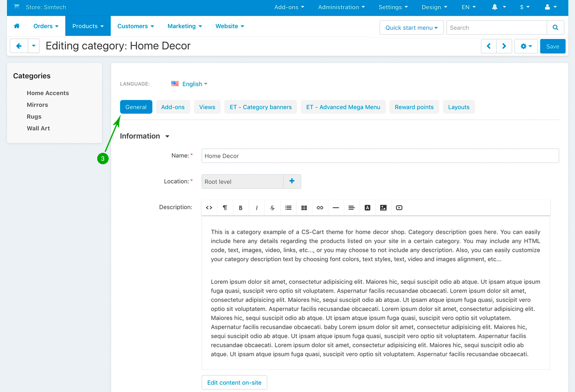Insert an image in the description editor
575x392 pixels.
(x=383, y=208)
